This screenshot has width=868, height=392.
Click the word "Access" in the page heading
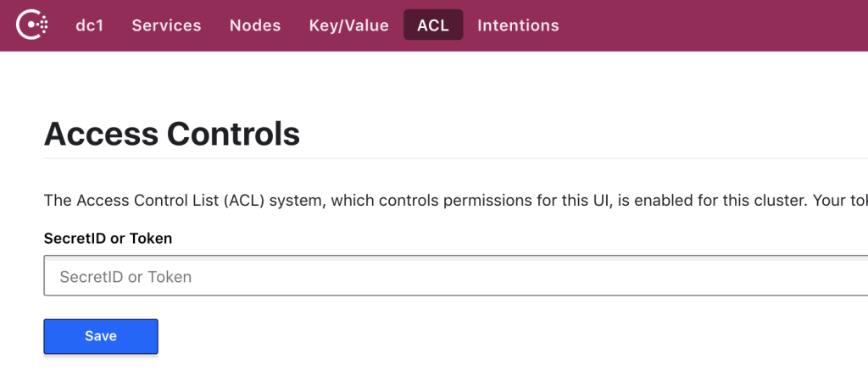pos(93,134)
